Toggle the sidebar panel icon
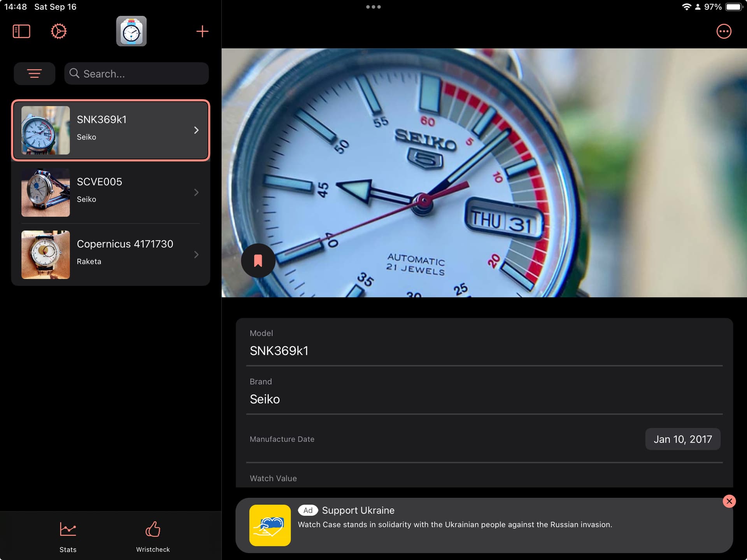This screenshot has width=747, height=560. 21,31
